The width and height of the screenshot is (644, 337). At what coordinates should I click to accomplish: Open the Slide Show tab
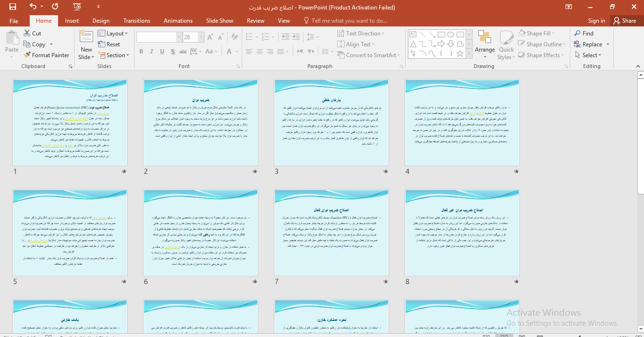click(220, 21)
